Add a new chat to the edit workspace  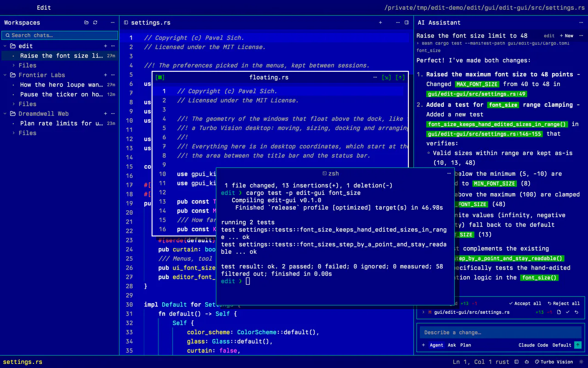106,46
